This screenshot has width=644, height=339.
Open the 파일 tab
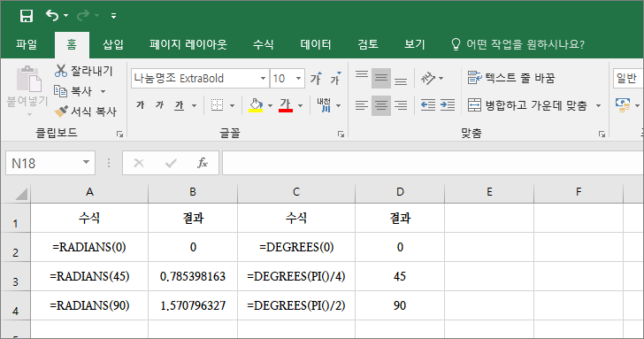click(27, 44)
